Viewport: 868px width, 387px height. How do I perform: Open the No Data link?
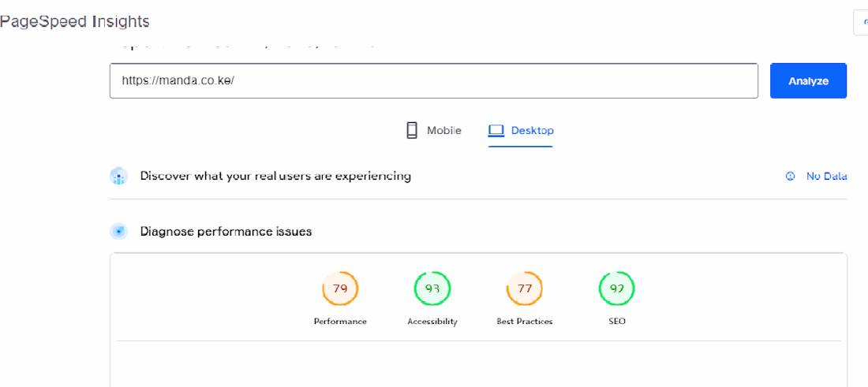[826, 177]
